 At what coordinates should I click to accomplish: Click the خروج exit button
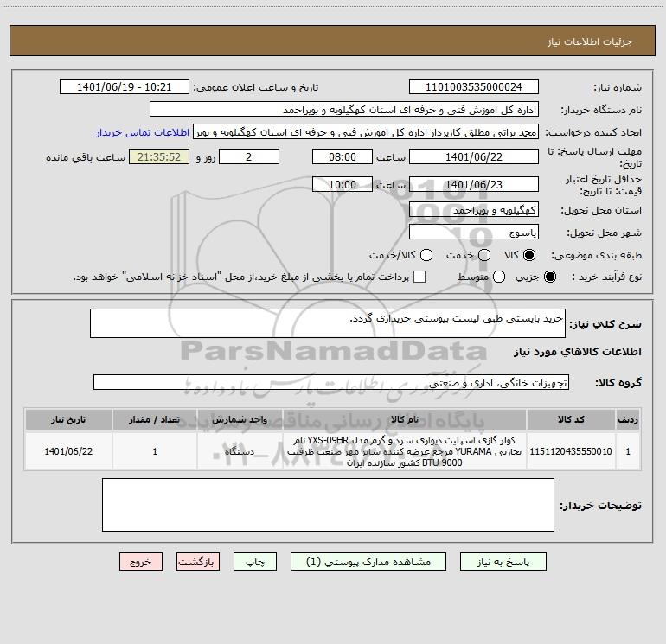coord(141,562)
